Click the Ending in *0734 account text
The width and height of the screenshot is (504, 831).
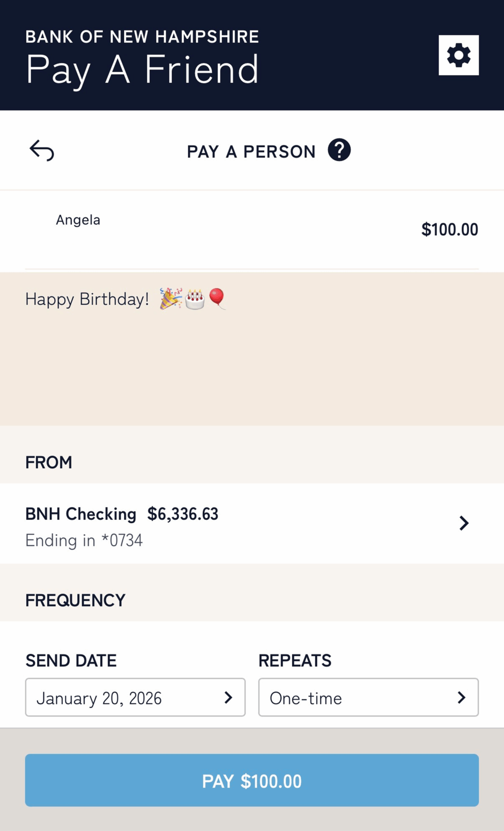(84, 541)
